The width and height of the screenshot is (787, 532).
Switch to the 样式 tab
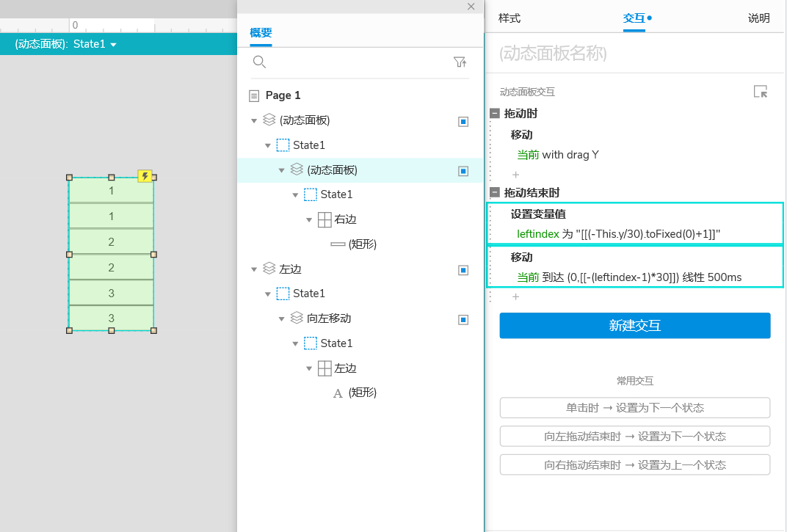click(509, 18)
